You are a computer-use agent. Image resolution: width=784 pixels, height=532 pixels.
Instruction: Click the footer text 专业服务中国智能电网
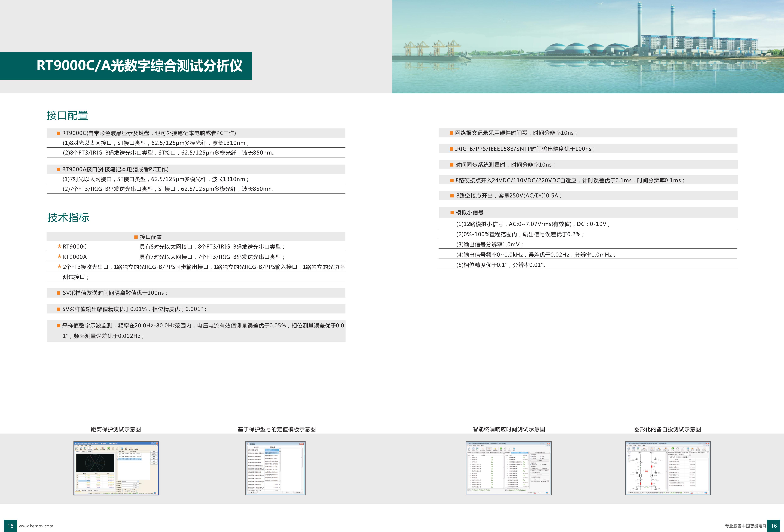click(746, 526)
